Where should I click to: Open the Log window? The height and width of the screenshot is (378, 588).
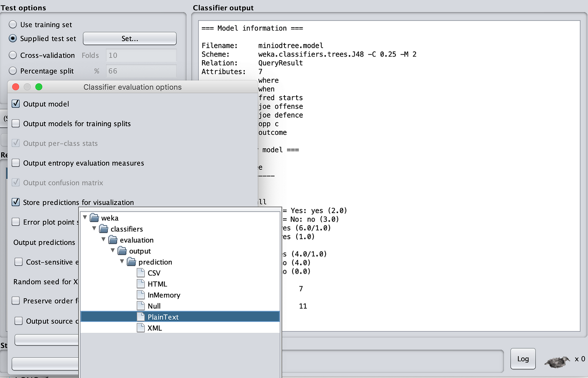click(x=523, y=359)
